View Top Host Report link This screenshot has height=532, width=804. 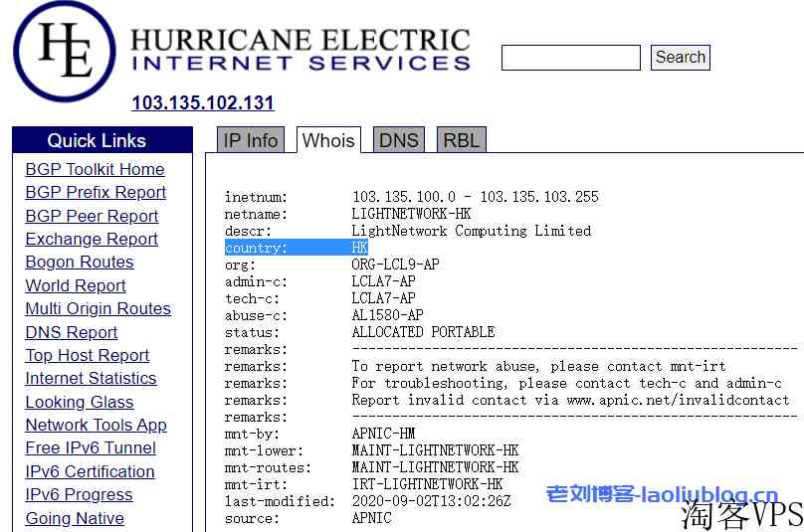[88, 355]
